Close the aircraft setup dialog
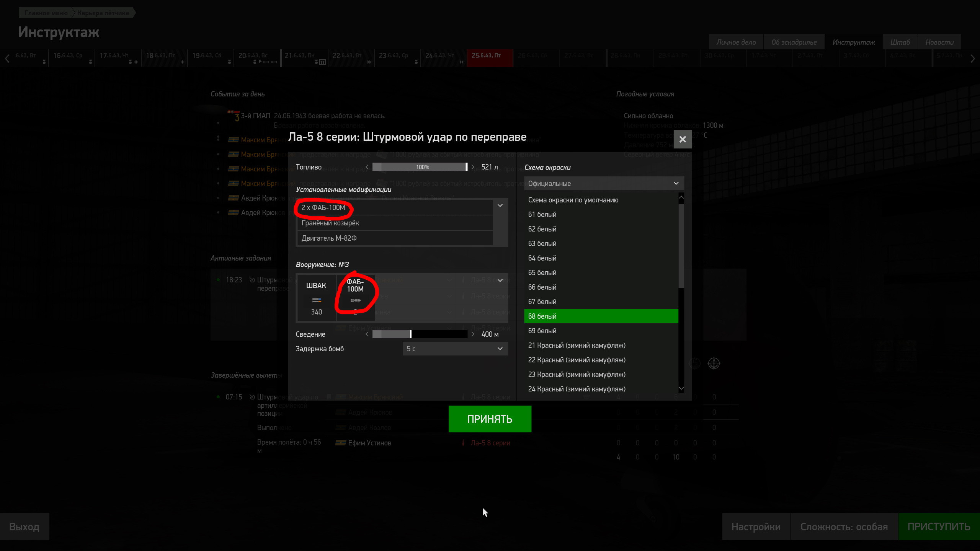980x551 pixels. pos(682,139)
